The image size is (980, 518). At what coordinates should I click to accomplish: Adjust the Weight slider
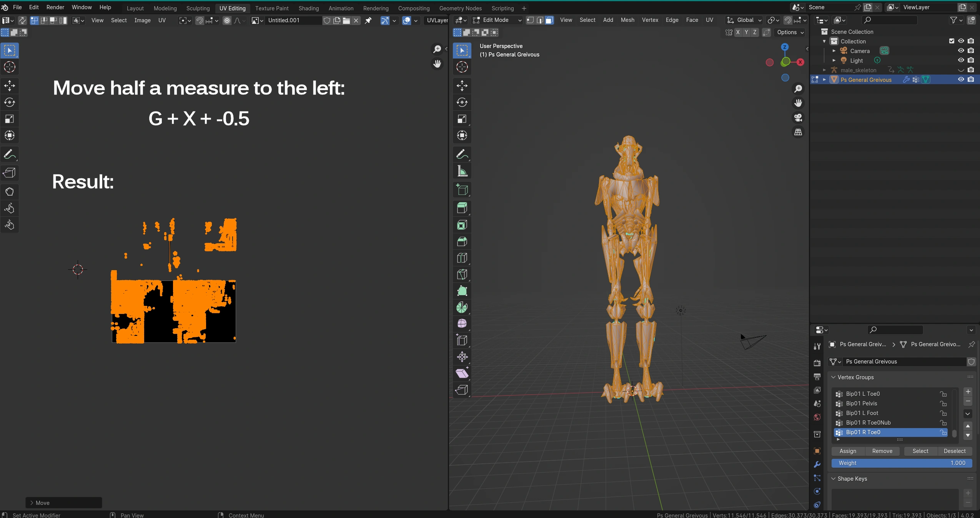pos(901,463)
